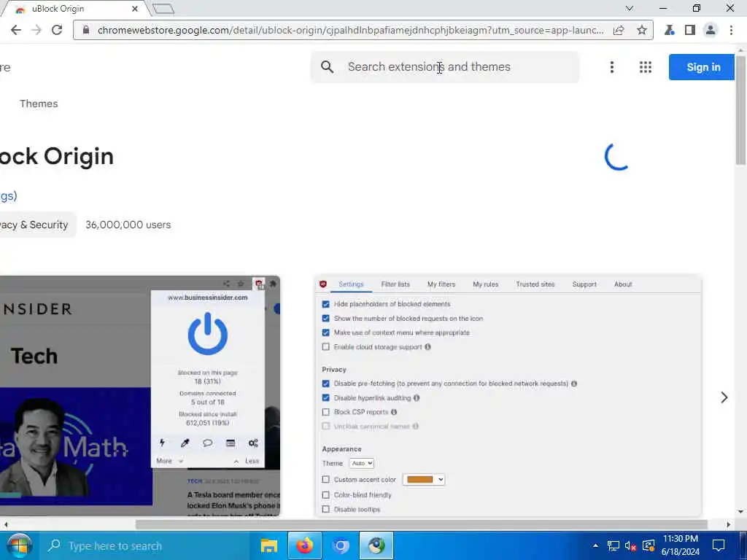Open the Windows Start menu
The height and width of the screenshot is (560, 747).
[x=19, y=545]
